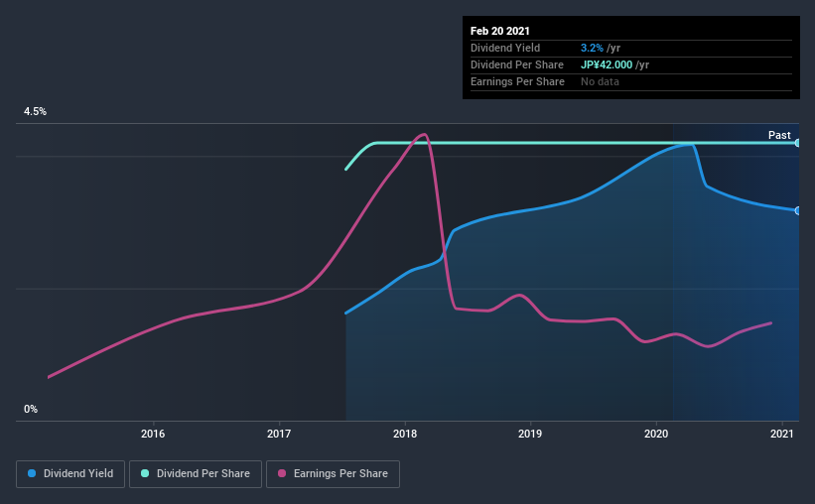The height and width of the screenshot is (504, 815).
Task: Click the Dividend Yield tooltip row label
Action: click(505, 48)
